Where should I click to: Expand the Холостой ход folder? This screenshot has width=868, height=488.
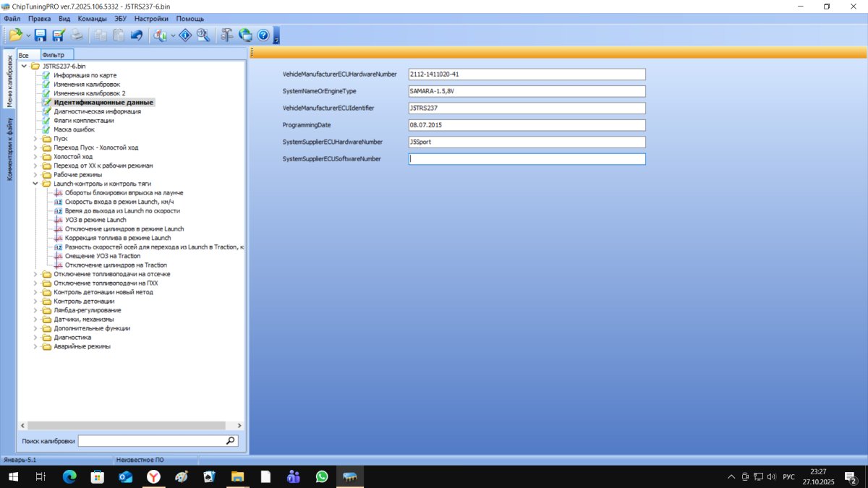(x=36, y=157)
